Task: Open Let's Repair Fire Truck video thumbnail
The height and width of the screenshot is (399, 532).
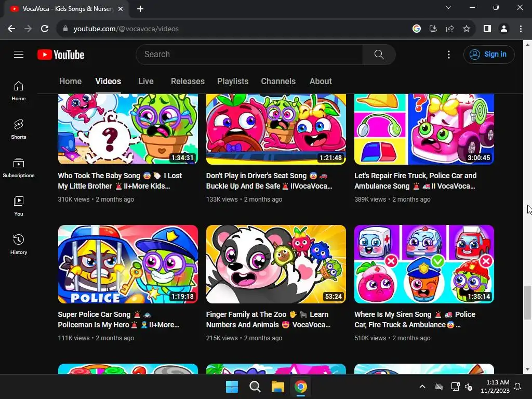Action: click(424, 129)
